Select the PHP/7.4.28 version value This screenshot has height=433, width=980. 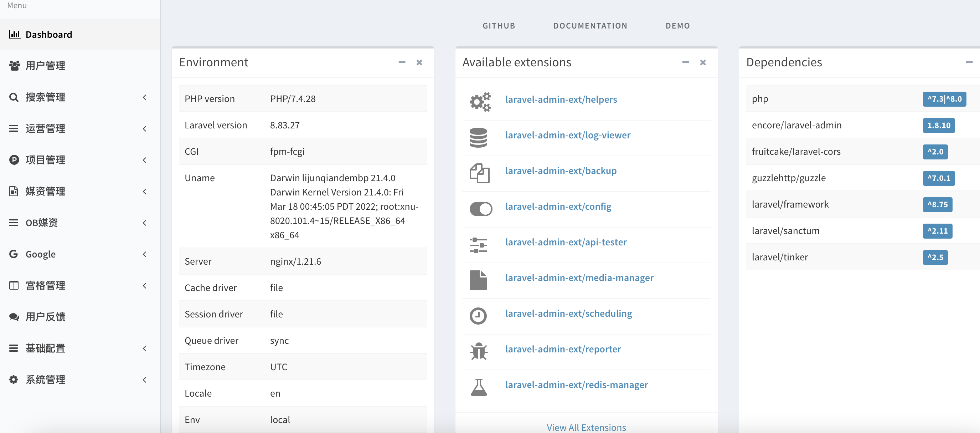tap(293, 99)
